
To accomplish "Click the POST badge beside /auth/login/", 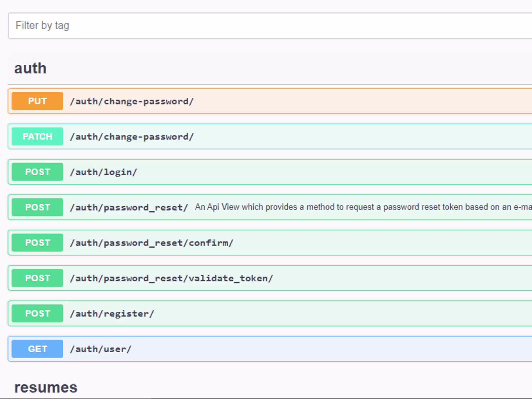I will [x=37, y=172].
